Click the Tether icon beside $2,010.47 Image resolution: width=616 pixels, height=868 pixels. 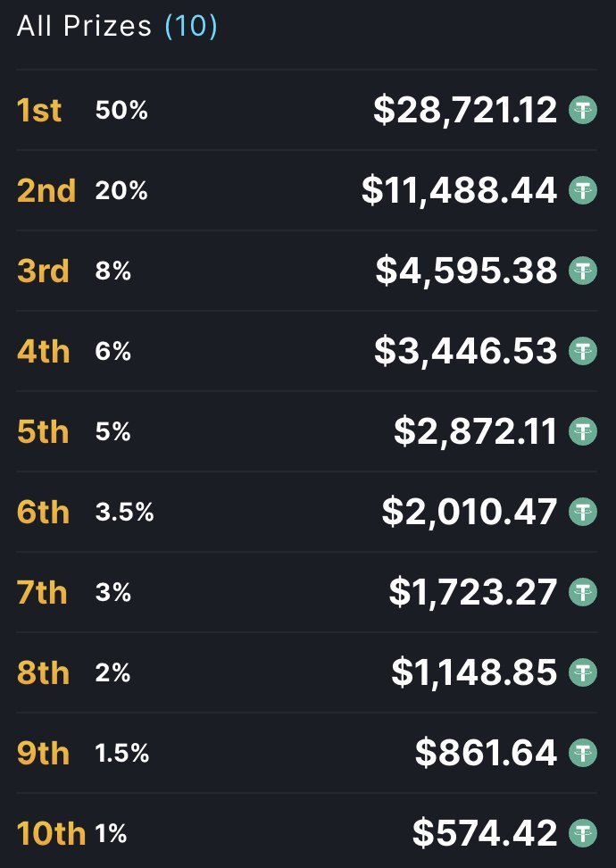583,512
